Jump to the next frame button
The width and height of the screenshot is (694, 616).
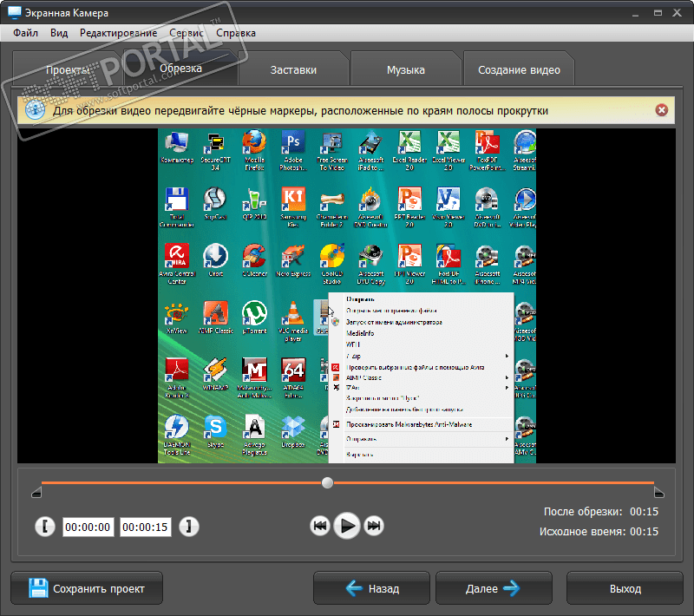click(x=374, y=526)
